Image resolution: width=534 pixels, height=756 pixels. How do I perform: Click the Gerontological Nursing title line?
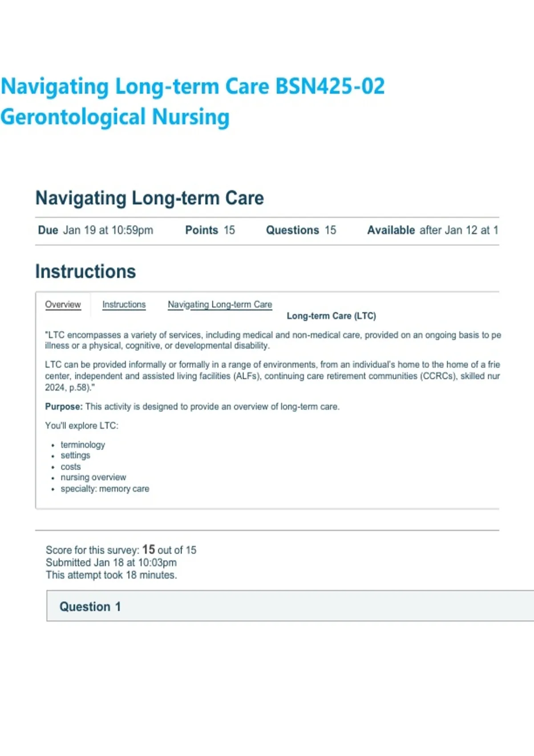[115, 117]
